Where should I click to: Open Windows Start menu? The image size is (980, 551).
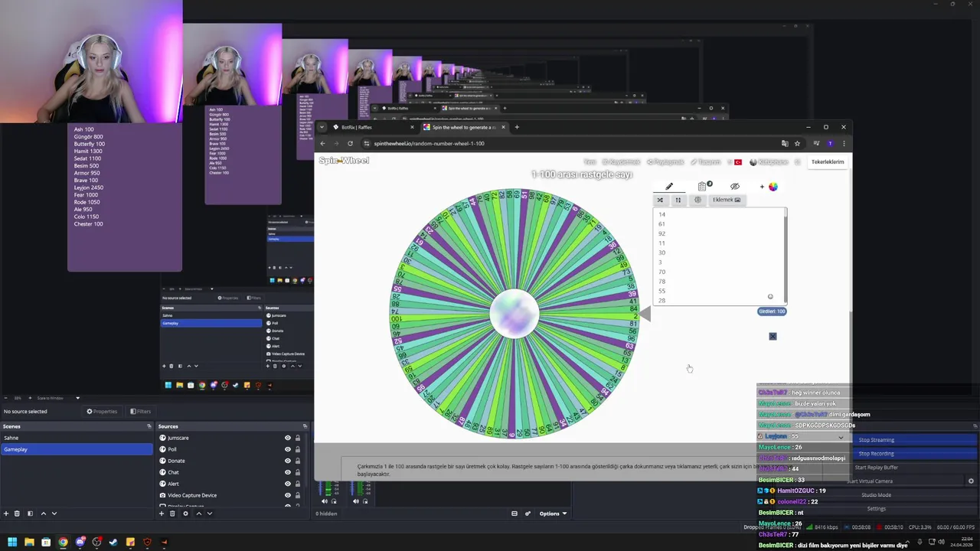click(x=12, y=542)
